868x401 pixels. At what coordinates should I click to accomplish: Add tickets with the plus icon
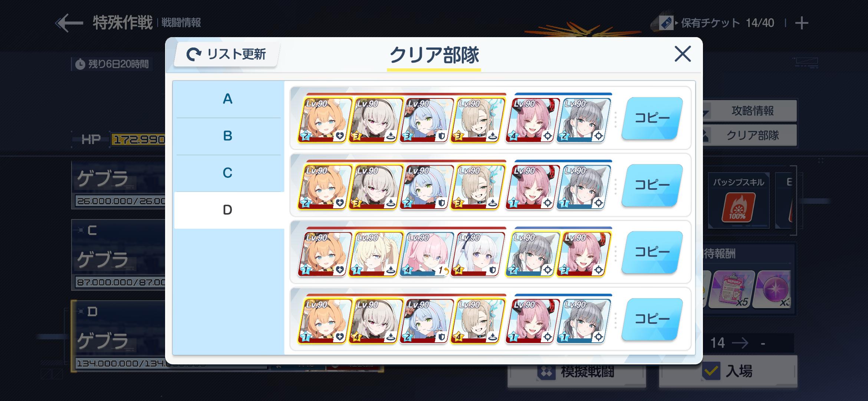(x=802, y=23)
